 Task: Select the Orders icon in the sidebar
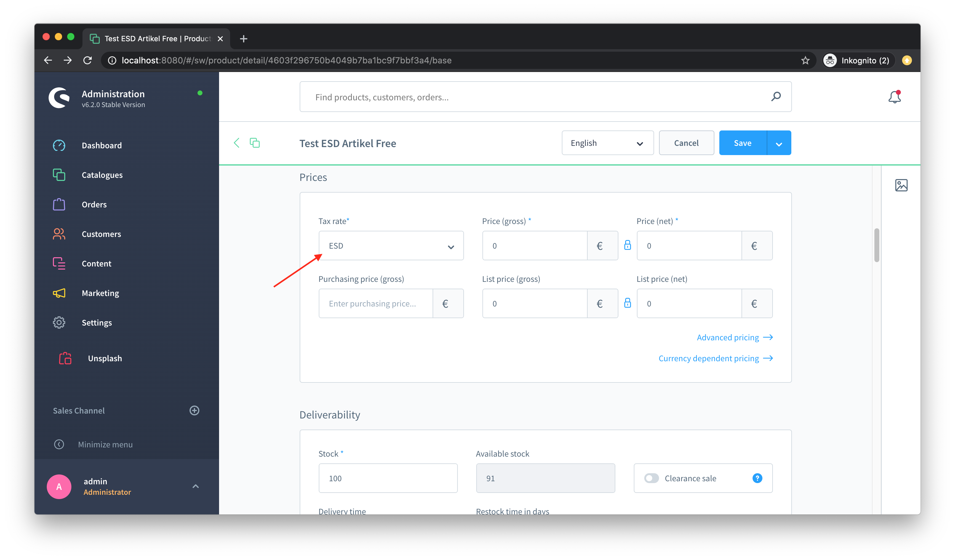(59, 204)
